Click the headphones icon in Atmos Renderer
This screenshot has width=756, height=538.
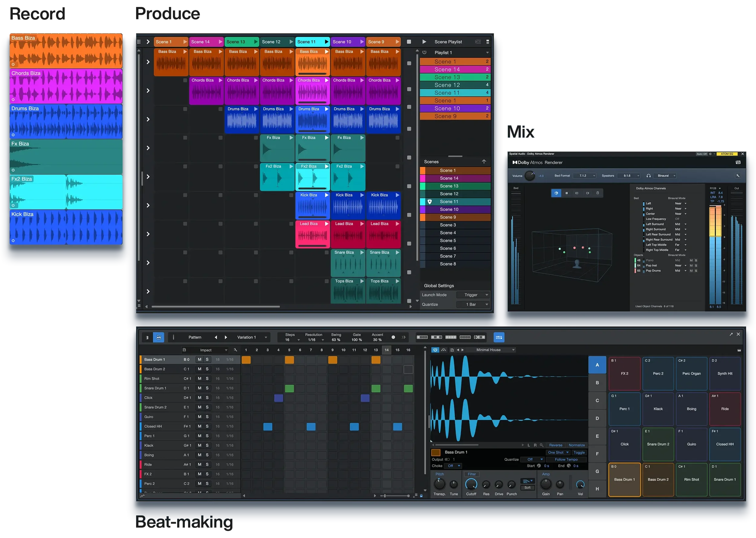coord(648,176)
